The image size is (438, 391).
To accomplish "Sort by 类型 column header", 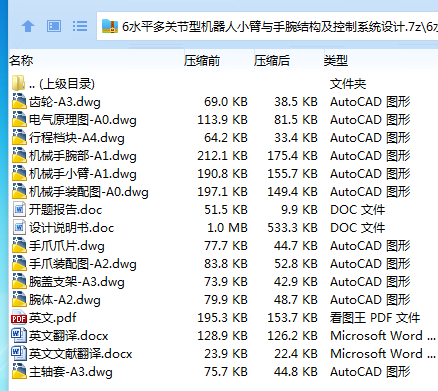I will [x=336, y=61].
